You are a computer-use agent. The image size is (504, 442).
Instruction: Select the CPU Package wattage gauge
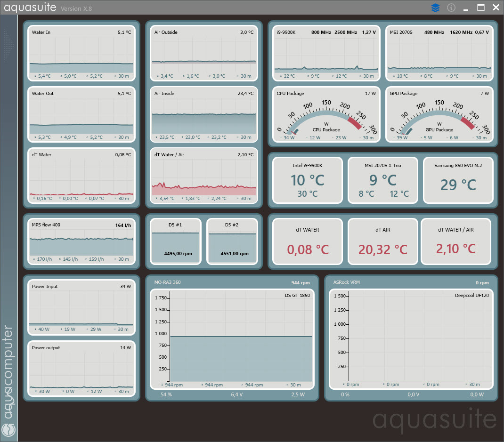326,115
